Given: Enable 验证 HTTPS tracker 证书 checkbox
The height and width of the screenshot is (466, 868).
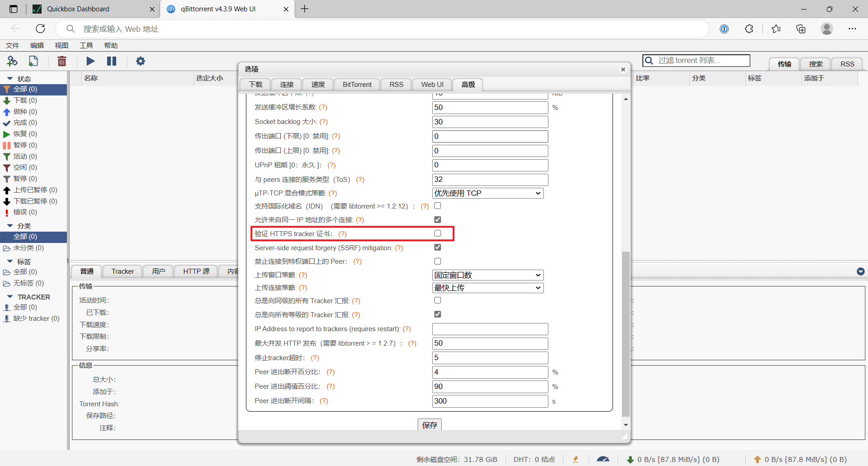Looking at the screenshot, I should pyautogui.click(x=438, y=233).
